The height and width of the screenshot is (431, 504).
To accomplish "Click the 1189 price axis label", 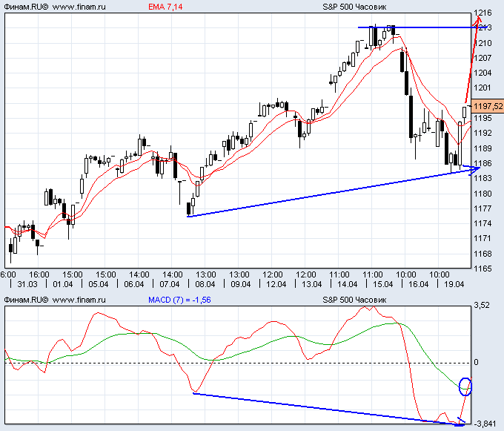I will click(483, 148).
